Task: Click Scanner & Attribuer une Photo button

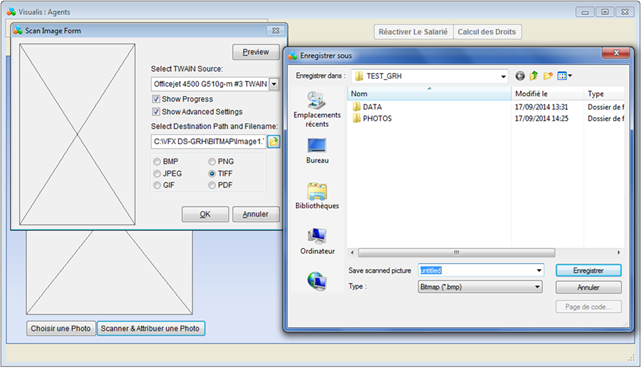Action: [150, 328]
